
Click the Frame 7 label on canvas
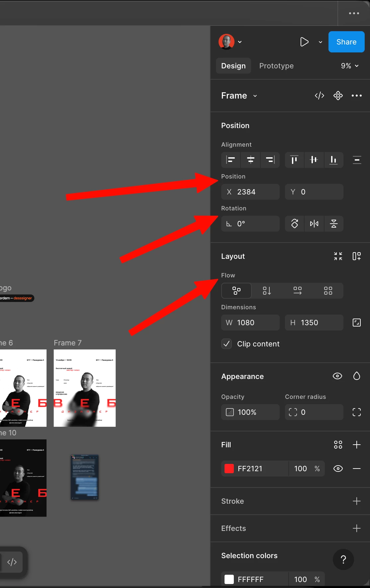[x=68, y=343]
